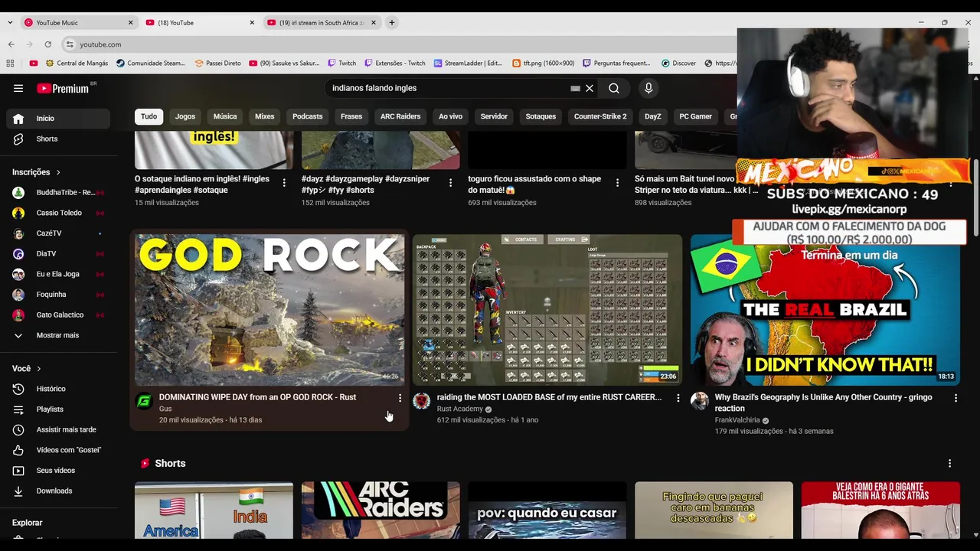
Task: Expand Mostrar mais subscriptions
Action: (58, 335)
